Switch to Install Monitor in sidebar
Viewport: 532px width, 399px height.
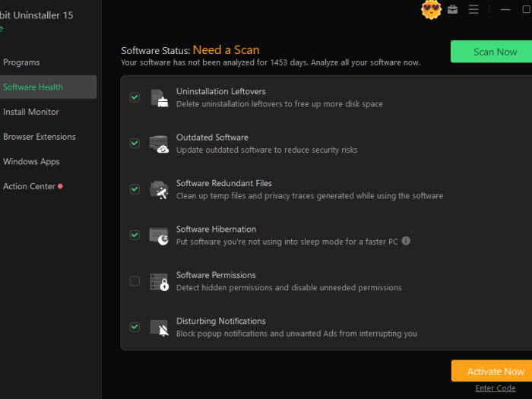[31, 112]
